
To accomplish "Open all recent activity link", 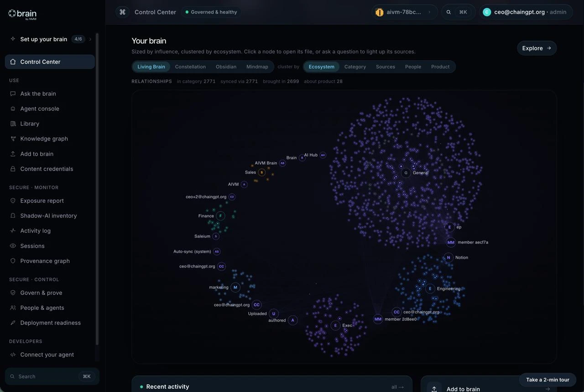I will [397, 387].
